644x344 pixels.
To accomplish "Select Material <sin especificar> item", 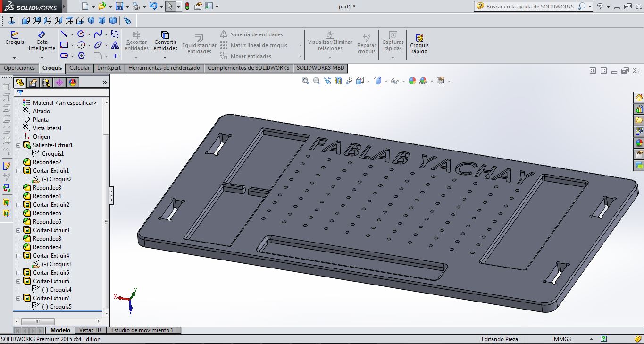I will point(59,103).
